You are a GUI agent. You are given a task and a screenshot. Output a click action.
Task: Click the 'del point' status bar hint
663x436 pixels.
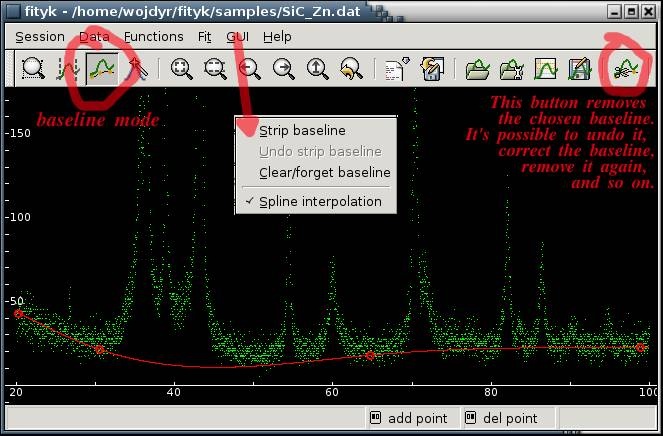coord(501,418)
